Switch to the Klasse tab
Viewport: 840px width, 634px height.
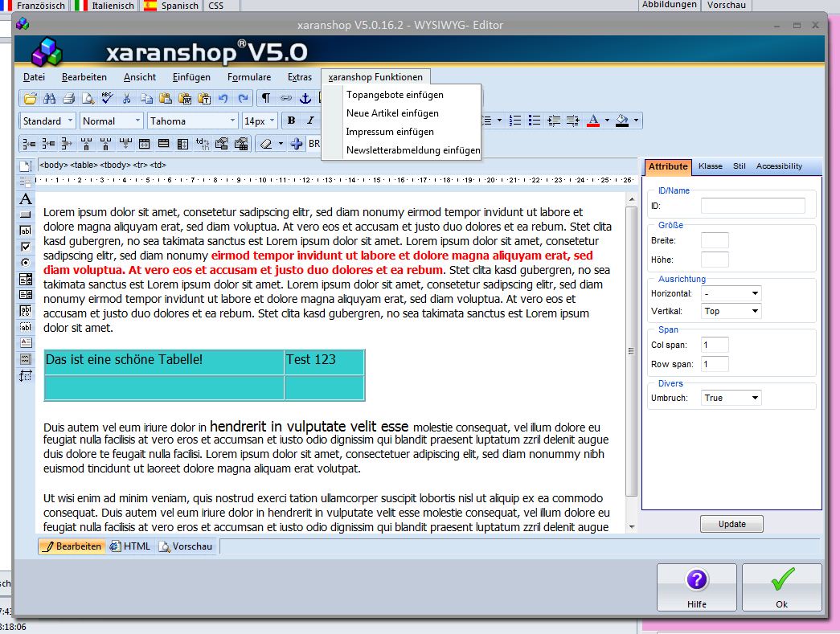[711, 166]
